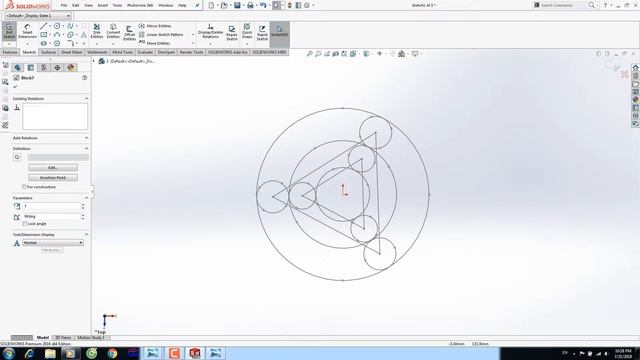This screenshot has width=640, height=360.
Task: Open Quick Snaps tool
Action: 247,31
